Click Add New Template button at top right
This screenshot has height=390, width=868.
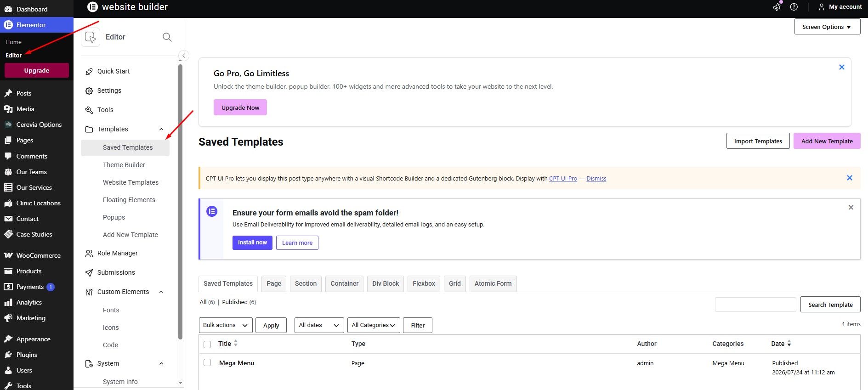(827, 141)
